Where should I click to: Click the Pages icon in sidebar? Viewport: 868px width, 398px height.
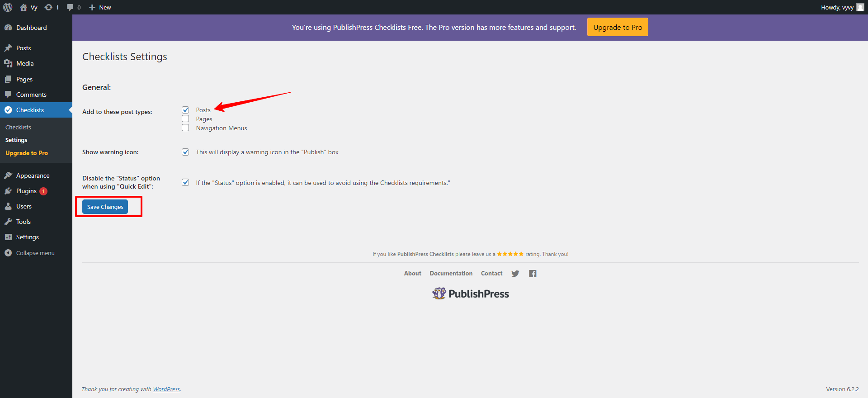click(x=8, y=79)
